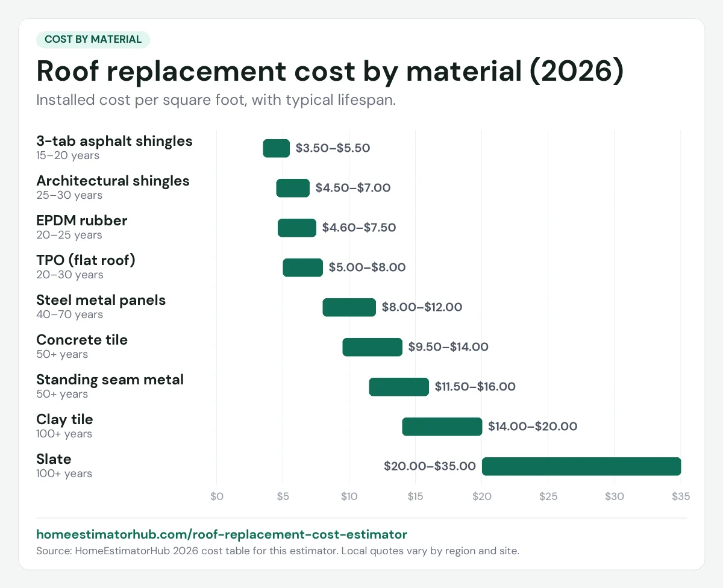723x588 pixels.
Task: Click the $3.50–$5.50 value
Action: point(333,148)
